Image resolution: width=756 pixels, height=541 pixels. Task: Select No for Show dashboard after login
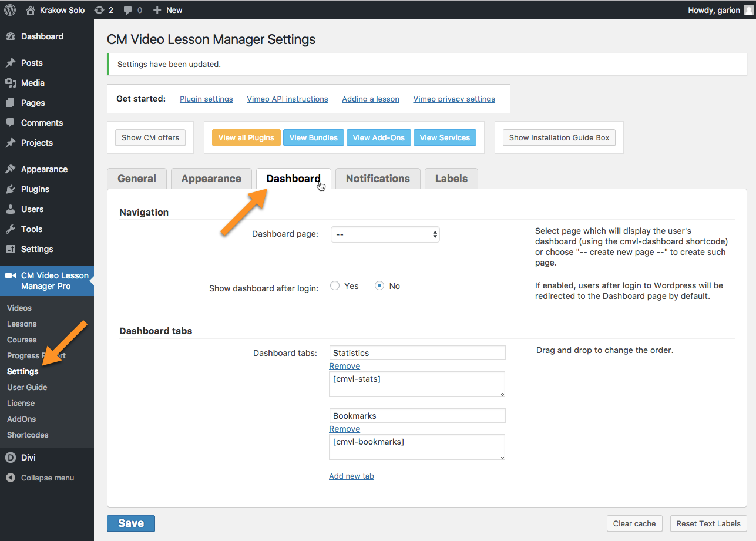(x=379, y=286)
